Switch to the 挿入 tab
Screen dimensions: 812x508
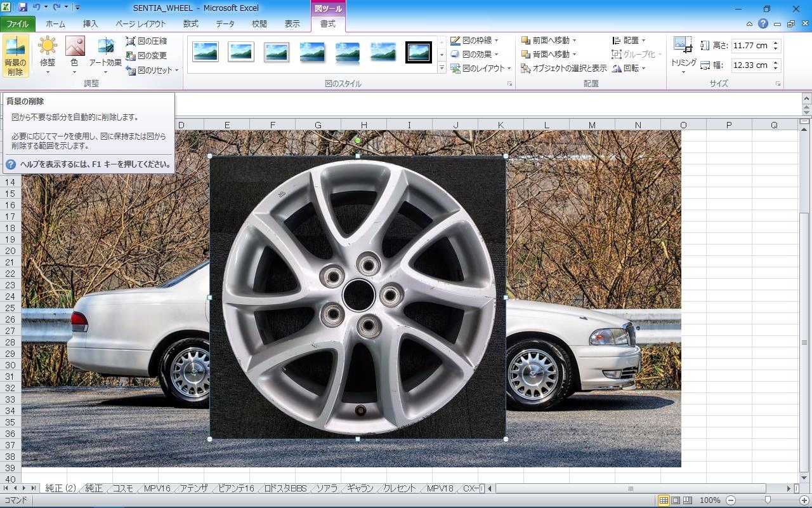pyautogui.click(x=91, y=24)
